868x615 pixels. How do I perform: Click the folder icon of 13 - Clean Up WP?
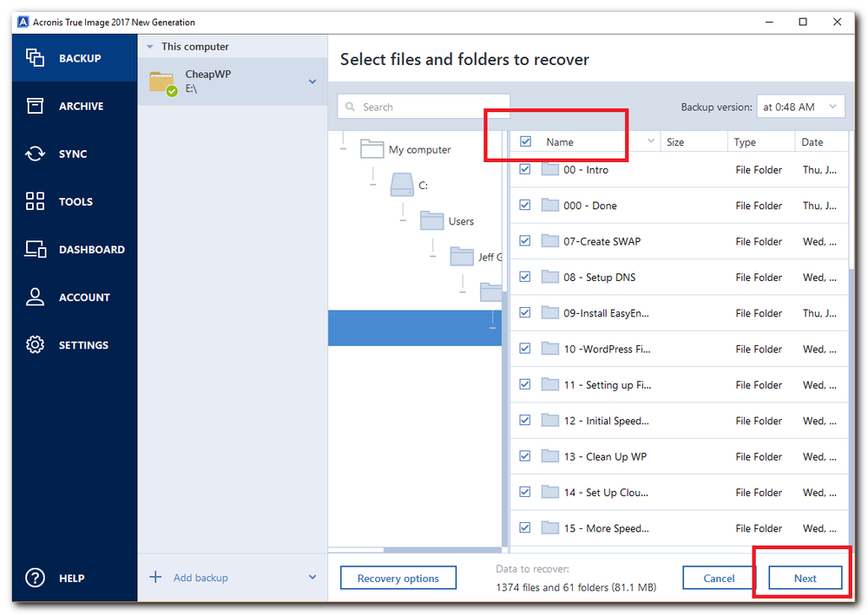549,456
